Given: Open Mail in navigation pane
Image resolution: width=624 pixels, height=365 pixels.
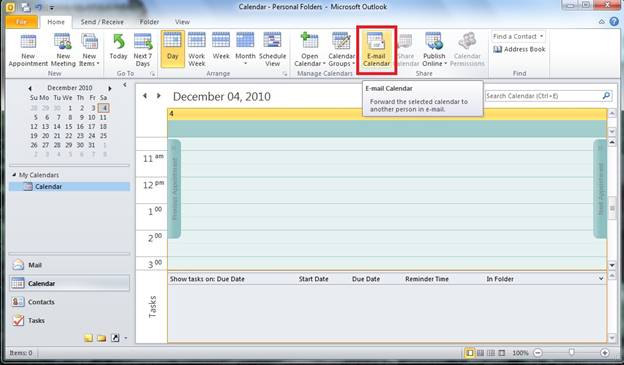Looking at the screenshot, I should coord(69,265).
